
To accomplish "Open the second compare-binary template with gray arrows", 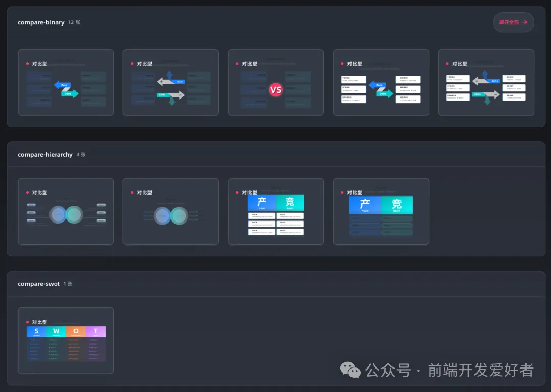I will tap(171, 83).
